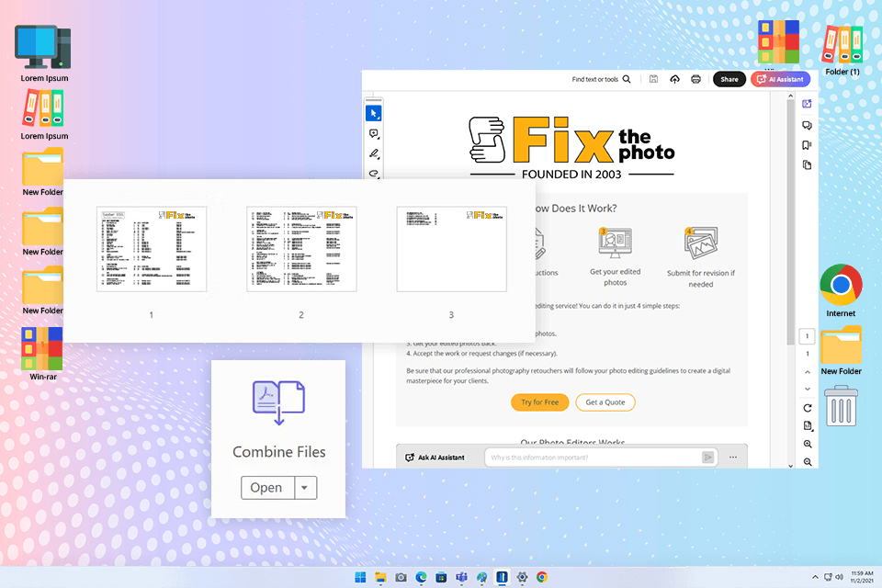Open the AI Assistant panel icon in right sidebar
882x588 pixels.
(807, 104)
